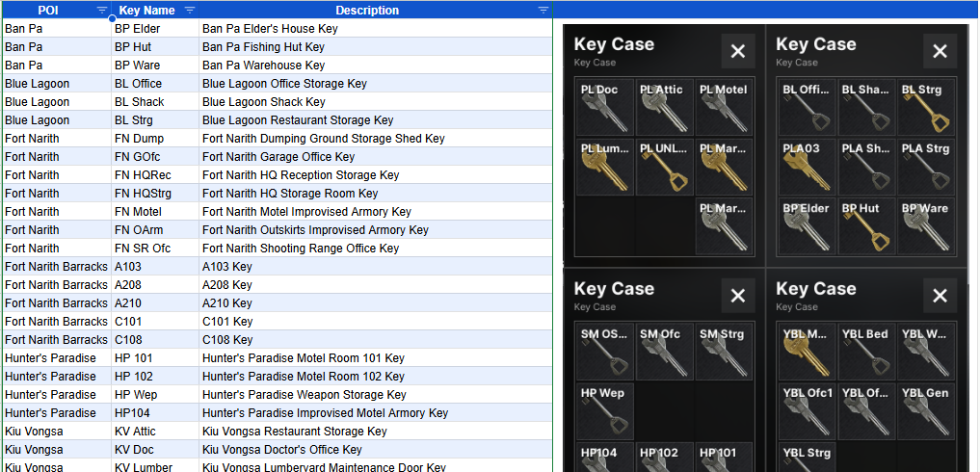980x472 pixels.
Task: Select 'Fort Narith Shooting Range Office Key' cell
Action: point(376,249)
